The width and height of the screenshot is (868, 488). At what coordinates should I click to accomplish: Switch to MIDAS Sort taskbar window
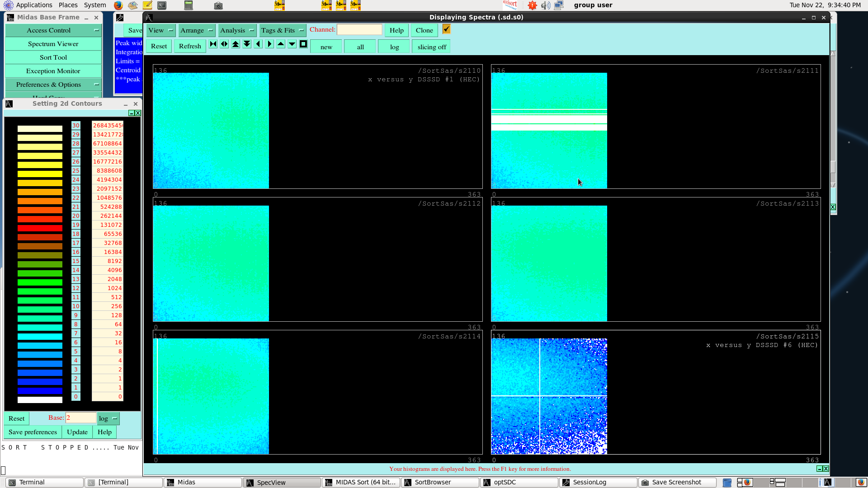(x=361, y=483)
